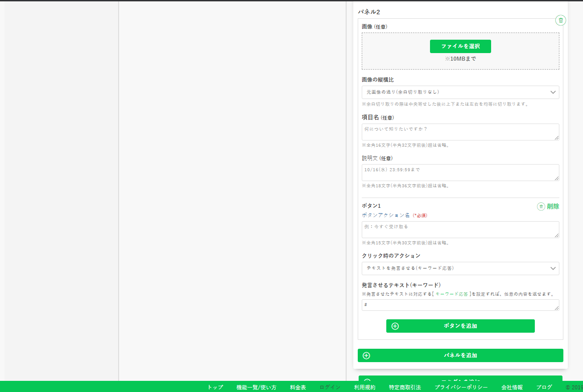Click ファイルを選択 to upload image
The width and height of the screenshot is (583, 392).
[x=460, y=46]
